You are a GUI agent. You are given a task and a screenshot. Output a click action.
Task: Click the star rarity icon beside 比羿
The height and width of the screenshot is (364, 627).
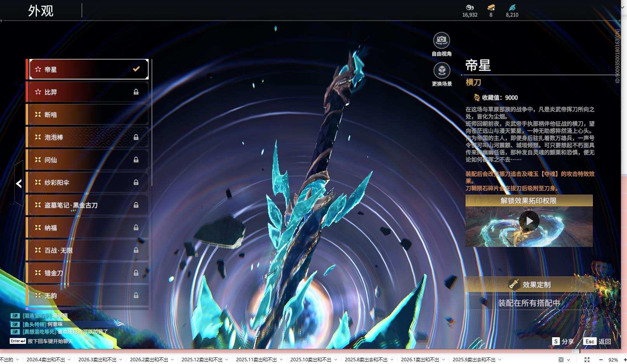coord(38,92)
